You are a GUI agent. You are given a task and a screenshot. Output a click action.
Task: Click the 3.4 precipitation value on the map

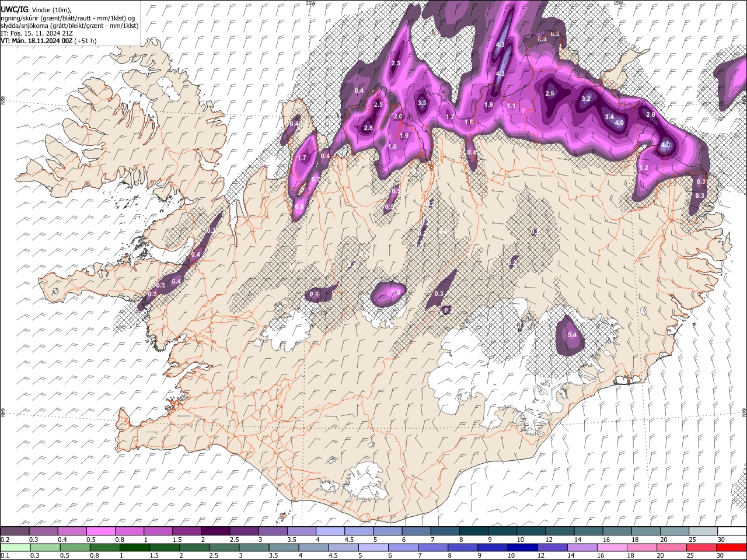[x=609, y=117]
